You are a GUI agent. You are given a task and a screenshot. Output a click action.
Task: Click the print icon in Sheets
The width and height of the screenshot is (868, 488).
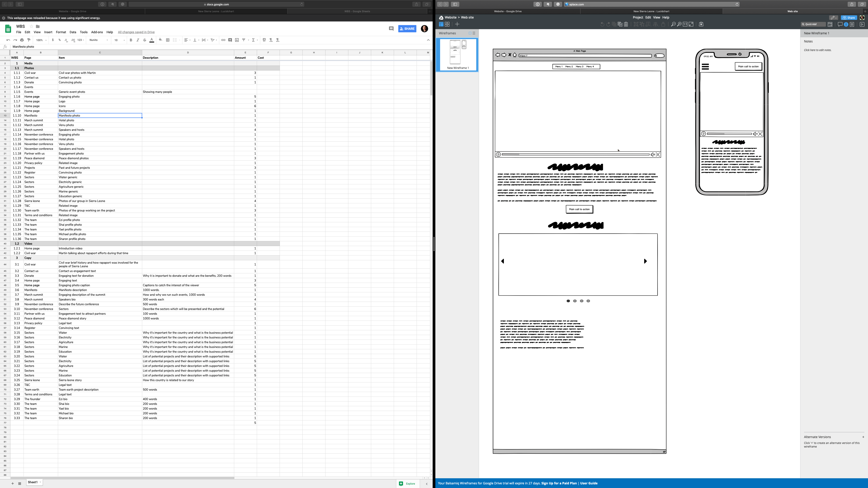click(x=22, y=40)
